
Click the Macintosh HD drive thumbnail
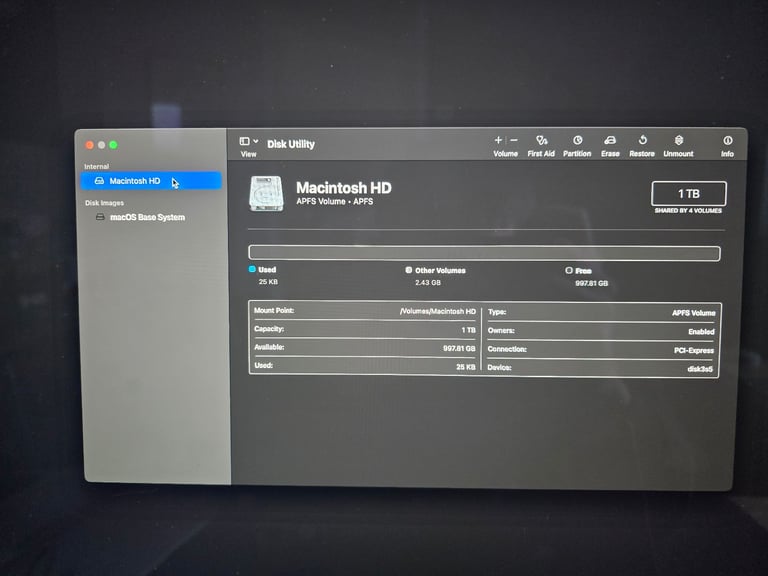(x=266, y=193)
